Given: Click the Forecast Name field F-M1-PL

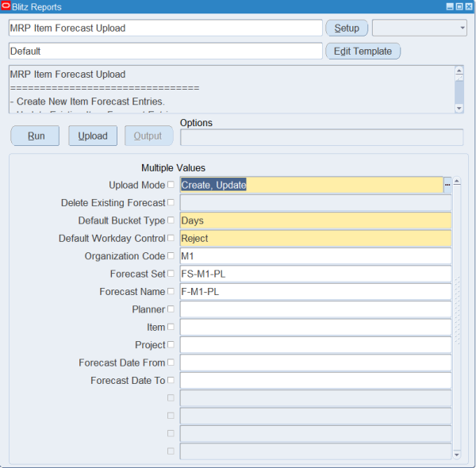Looking at the screenshot, I should pyautogui.click(x=316, y=292).
